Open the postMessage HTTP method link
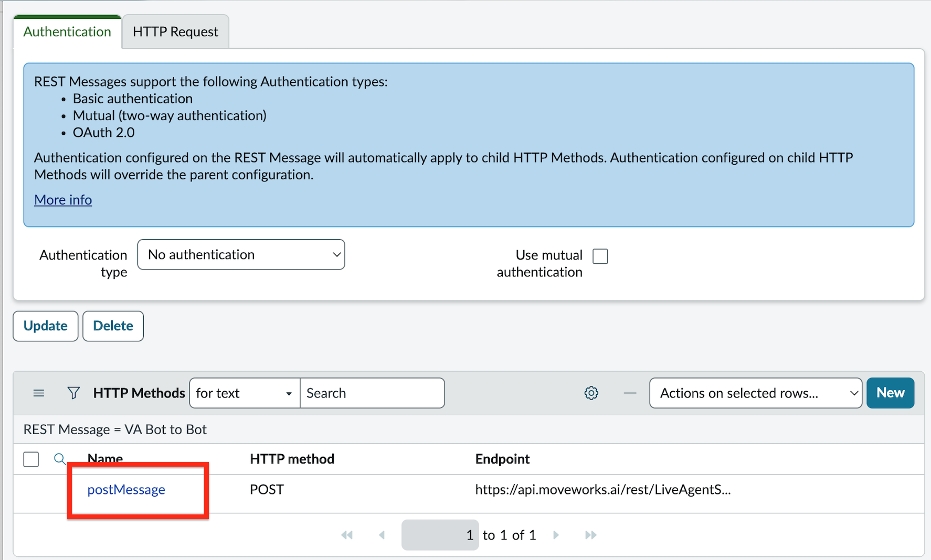Viewport: 931px width, 560px height. pos(126,490)
